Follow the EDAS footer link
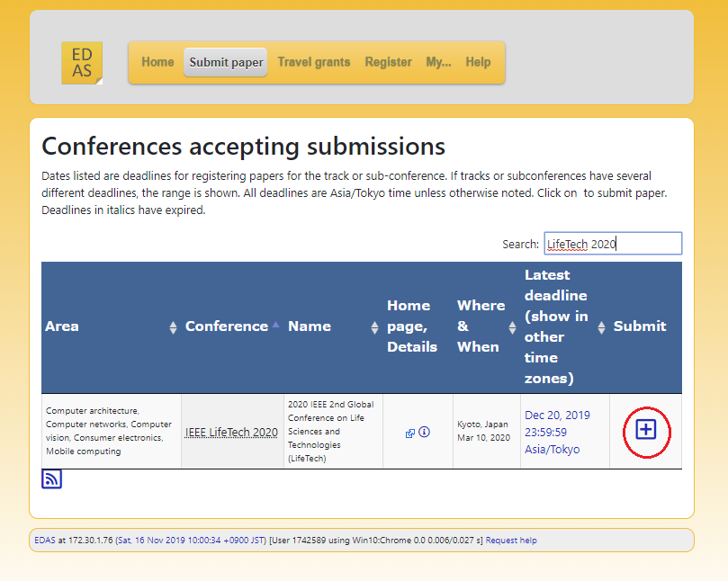 45,541
